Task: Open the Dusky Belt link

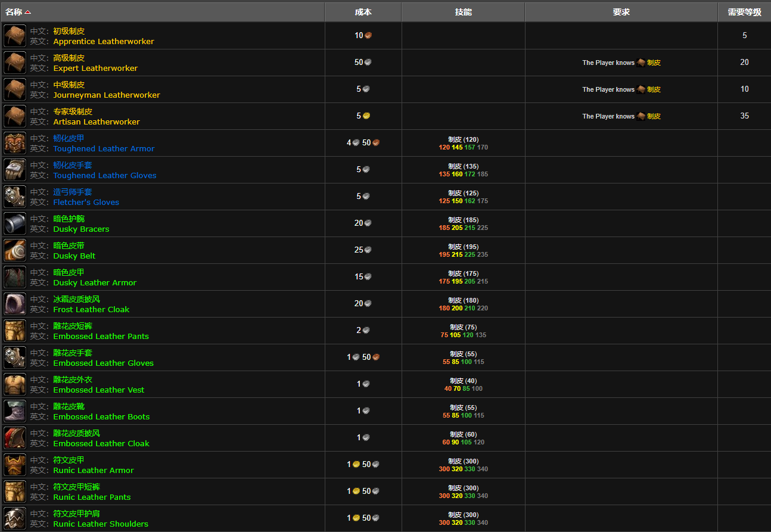Action: (74, 256)
